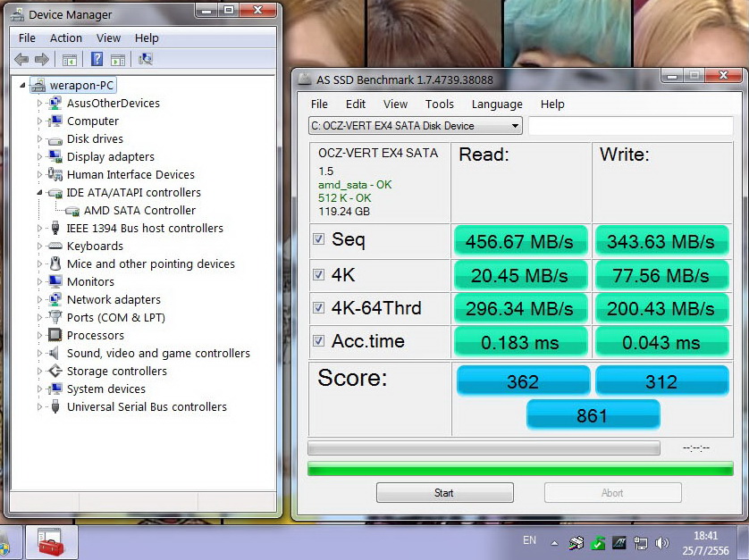
Task: Click the write score 312 button
Action: coord(661,380)
